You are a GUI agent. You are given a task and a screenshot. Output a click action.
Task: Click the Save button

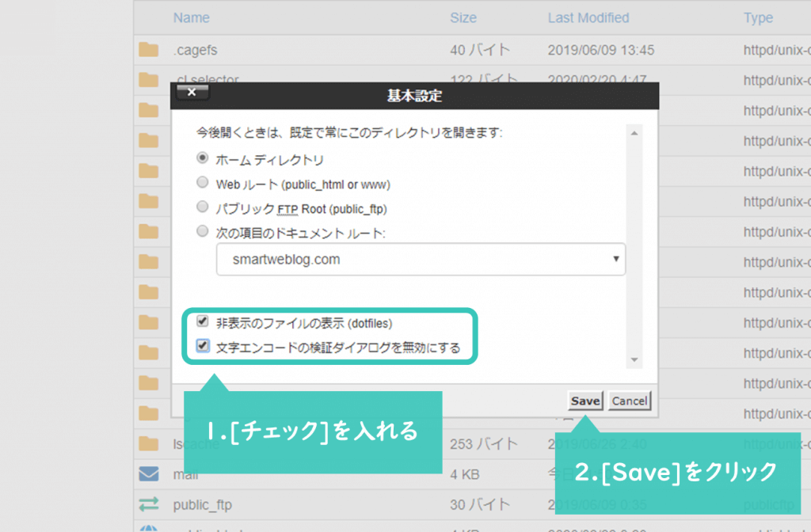tap(585, 401)
